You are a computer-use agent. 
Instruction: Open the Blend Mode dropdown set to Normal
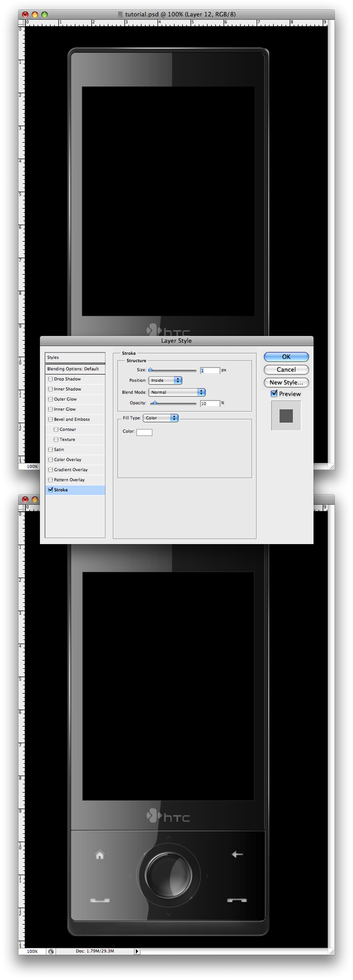click(x=177, y=392)
